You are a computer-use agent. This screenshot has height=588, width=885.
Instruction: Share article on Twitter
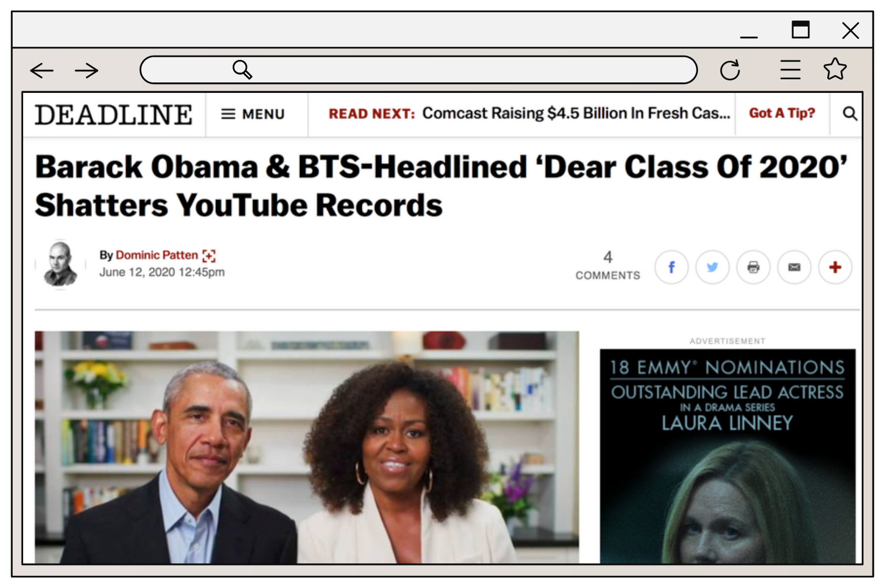(712, 267)
